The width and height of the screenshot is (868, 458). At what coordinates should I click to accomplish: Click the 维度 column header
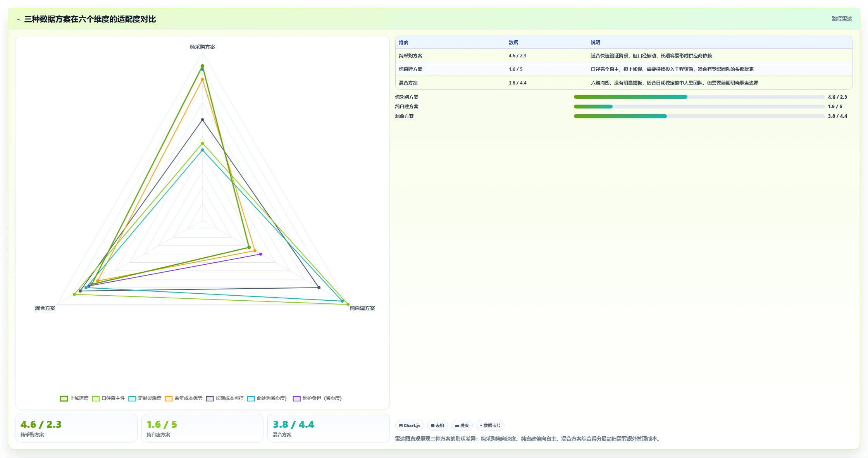pyautogui.click(x=403, y=43)
